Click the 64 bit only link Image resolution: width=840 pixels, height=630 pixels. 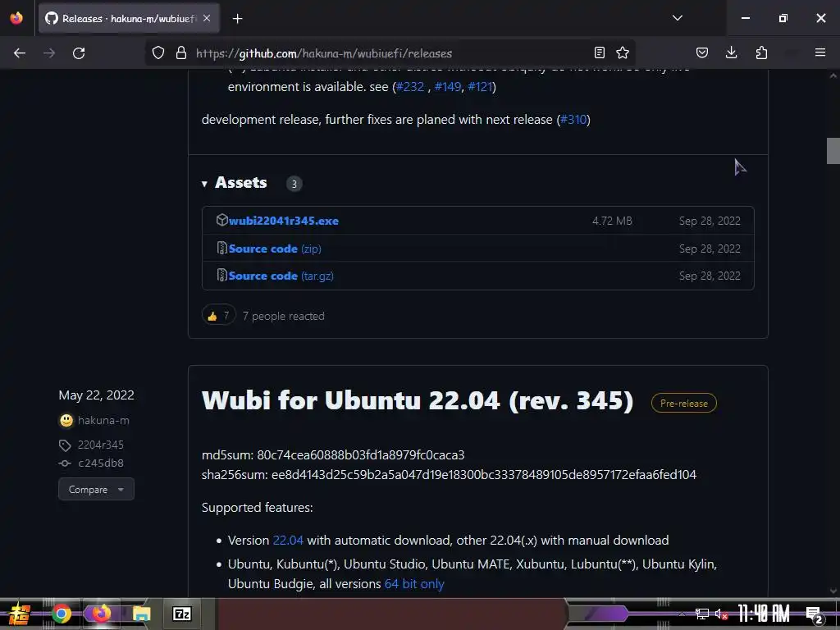click(414, 584)
